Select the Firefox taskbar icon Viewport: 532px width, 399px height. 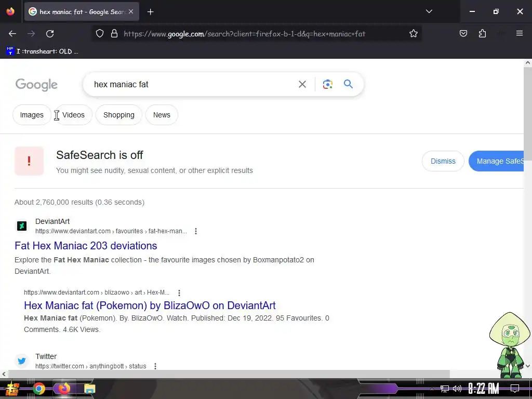click(x=64, y=389)
